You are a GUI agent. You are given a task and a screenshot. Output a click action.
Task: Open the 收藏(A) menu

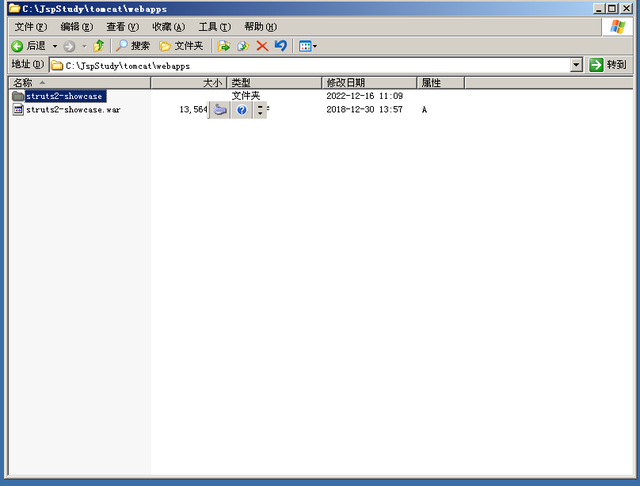pos(169,27)
